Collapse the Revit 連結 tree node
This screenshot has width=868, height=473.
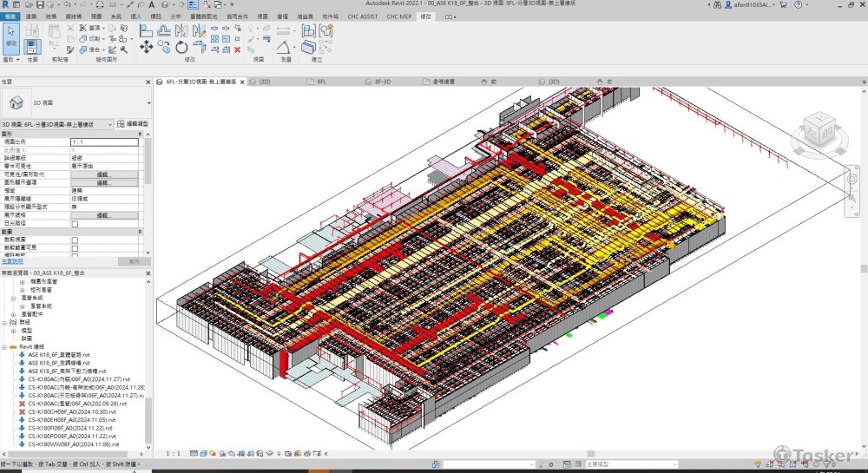5,347
